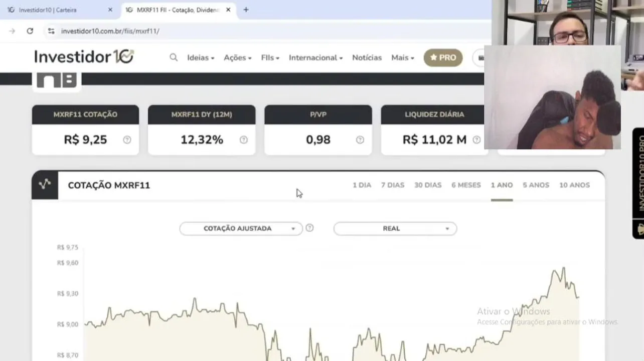Expand the Real currency dropdown

click(395, 228)
